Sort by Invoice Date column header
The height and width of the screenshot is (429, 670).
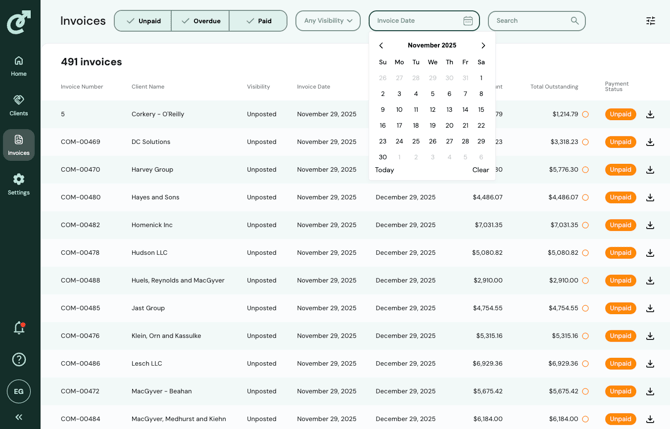point(314,87)
